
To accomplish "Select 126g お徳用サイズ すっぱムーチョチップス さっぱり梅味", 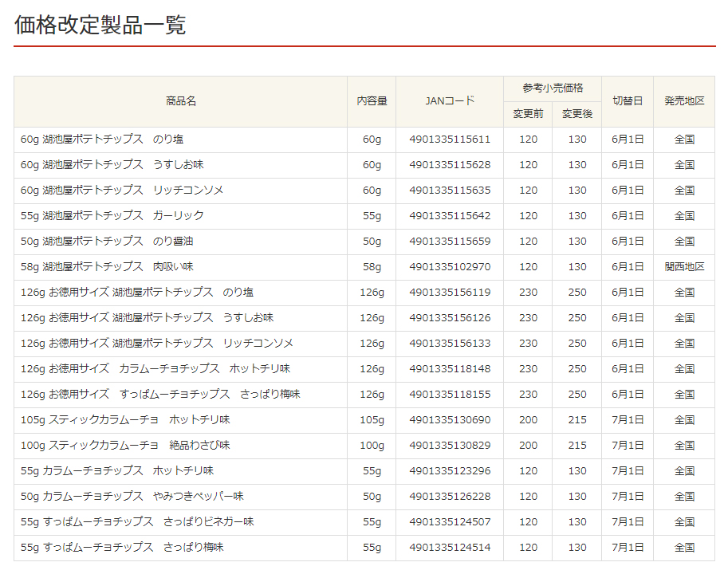I will tap(160, 395).
